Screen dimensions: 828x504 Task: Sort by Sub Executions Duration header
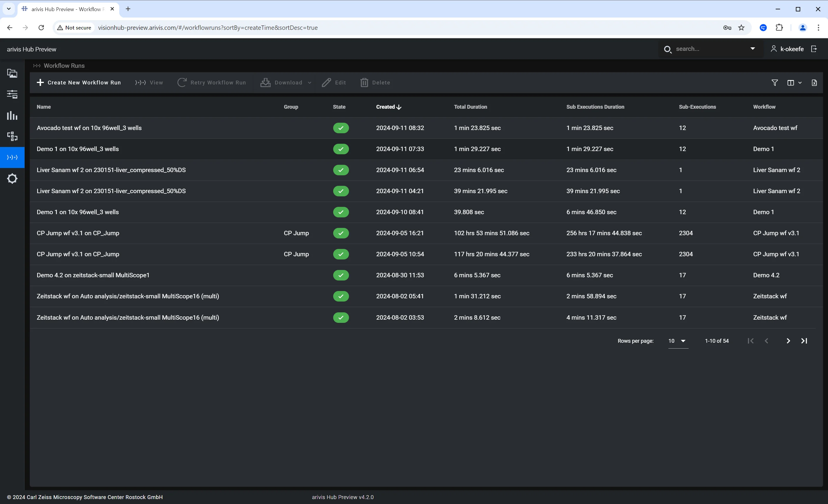tap(595, 107)
